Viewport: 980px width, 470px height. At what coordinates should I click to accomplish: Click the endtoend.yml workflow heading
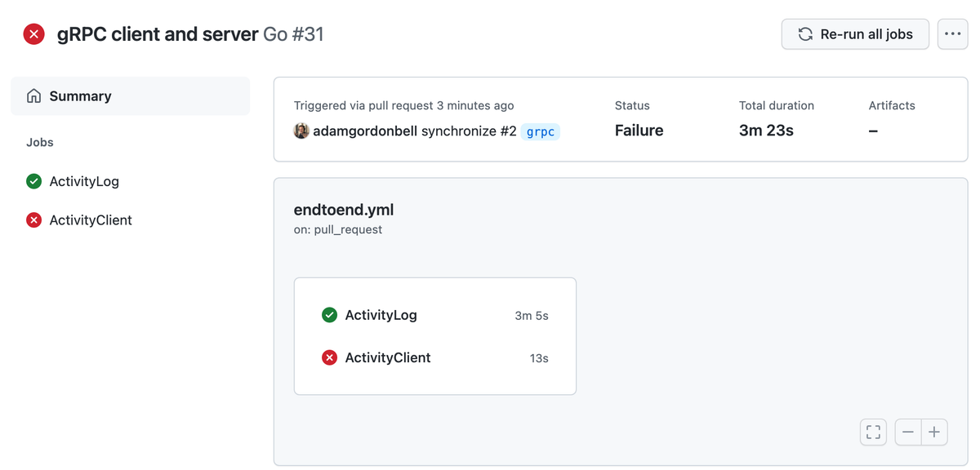[344, 210]
